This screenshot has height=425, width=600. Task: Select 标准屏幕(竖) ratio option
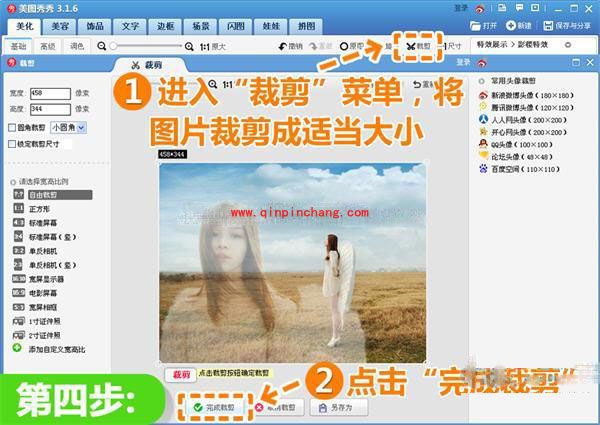click(44, 237)
